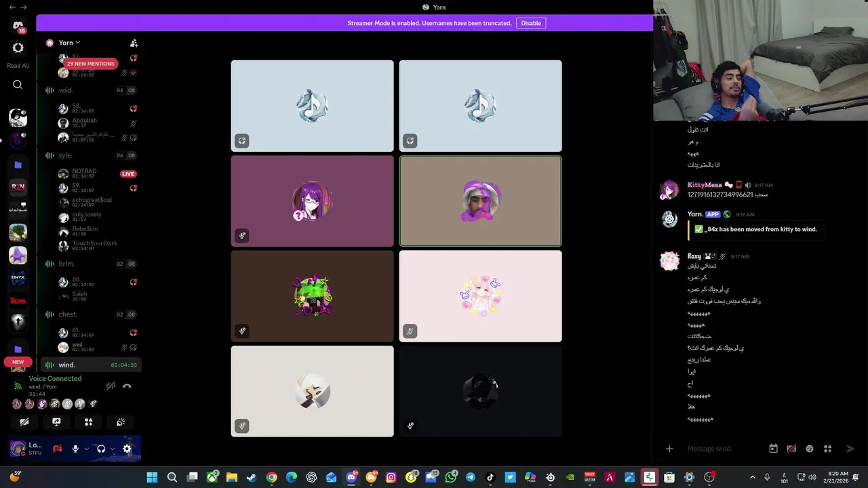The height and width of the screenshot is (488, 868).
Task: Select the green-hat avatar participant tile
Action: click(x=312, y=296)
